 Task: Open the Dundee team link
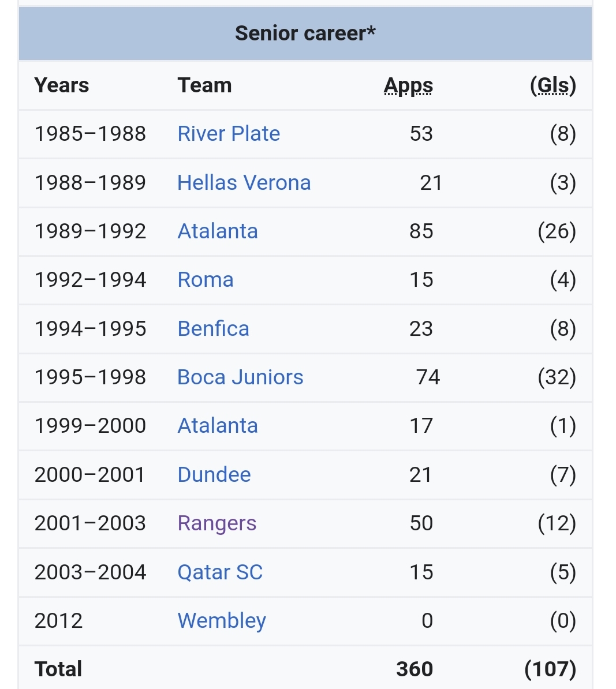(x=214, y=475)
